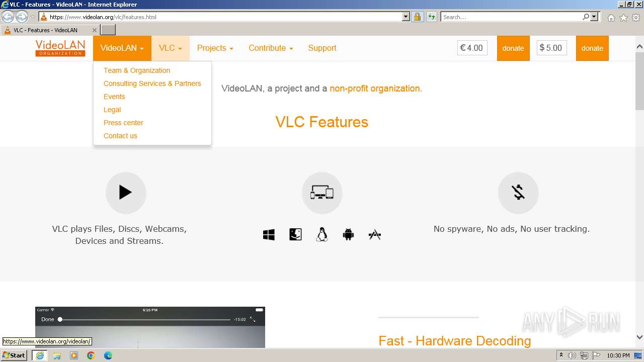Viewport: 644px width, 362px height.
Task: Click the taskbar clock showing 10:30 PM
Action: 618,355
